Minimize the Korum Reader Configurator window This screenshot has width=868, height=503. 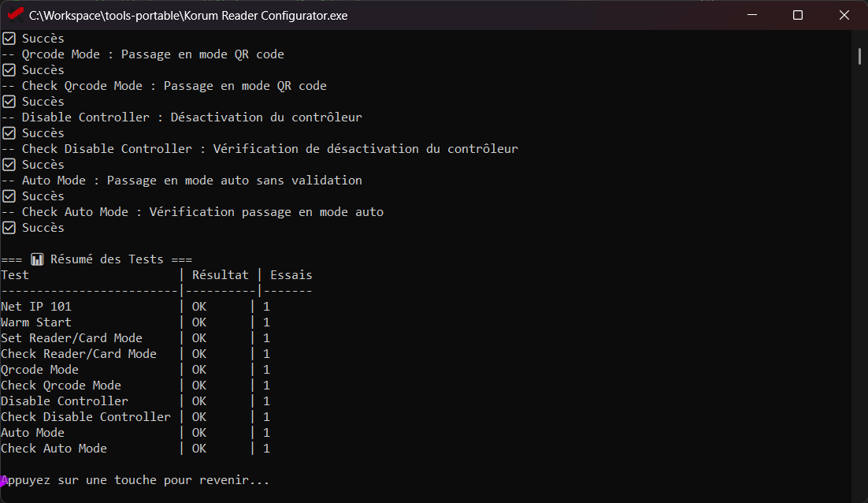pyautogui.click(x=751, y=15)
